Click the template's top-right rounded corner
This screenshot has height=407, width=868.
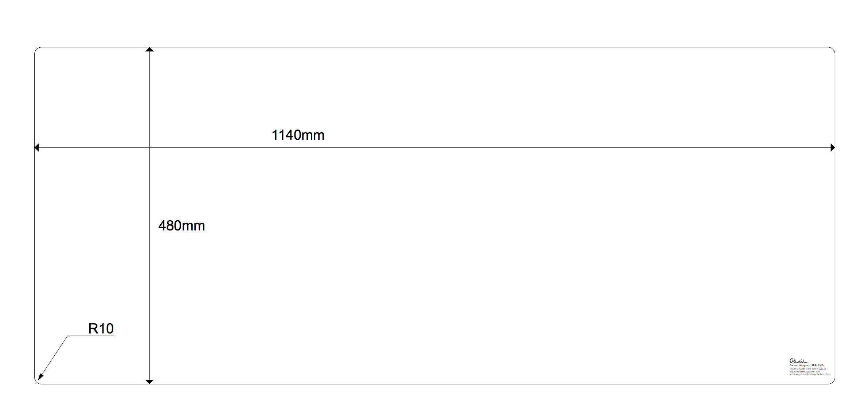point(833,49)
